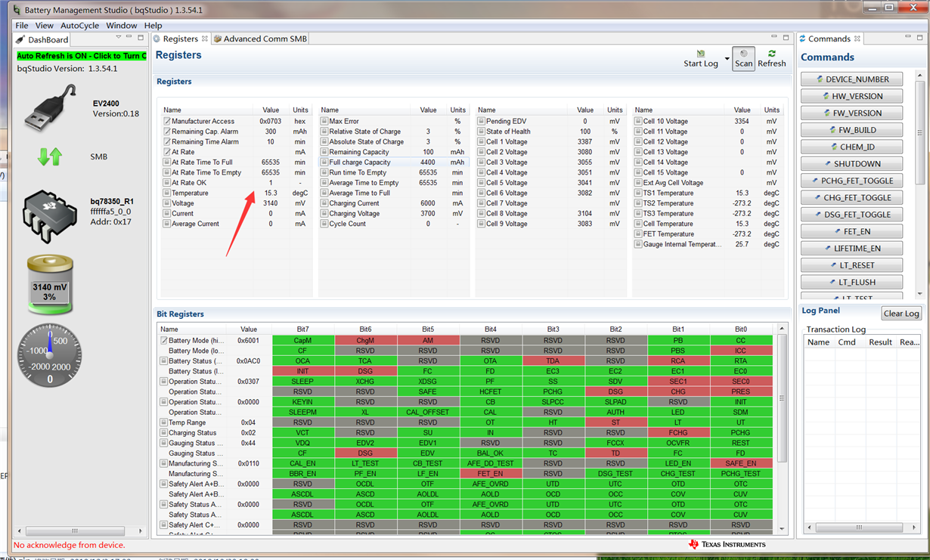Toggle the CapM bit in Battery Mode
This screenshot has width=930, height=560.
(x=302, y=341)
